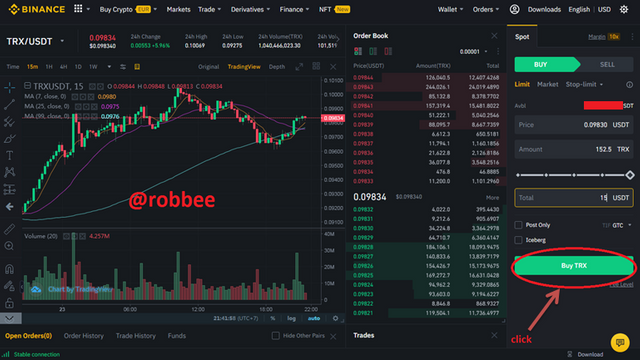Open the Finance dropdown menu

[x=294, y=9]
